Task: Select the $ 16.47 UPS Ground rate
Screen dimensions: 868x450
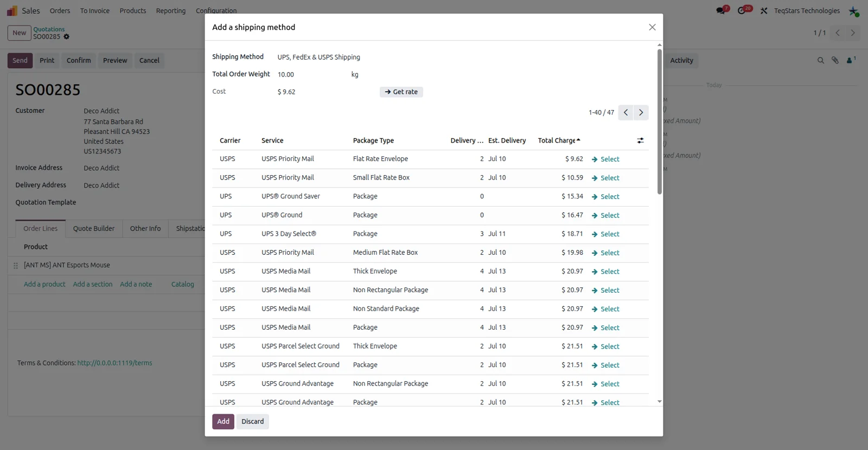Action: pos(605,215)
